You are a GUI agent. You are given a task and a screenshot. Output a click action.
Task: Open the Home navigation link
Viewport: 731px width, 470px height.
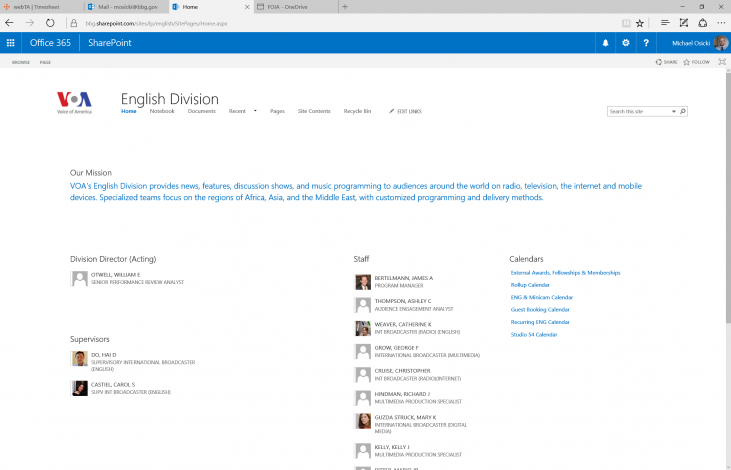129,111
